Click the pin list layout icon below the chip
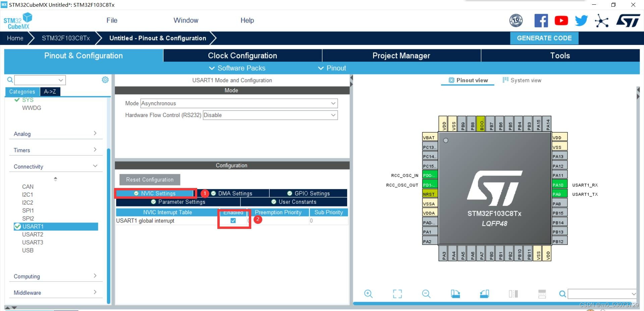This screenshot has width=644, height=311. point(542,294)
